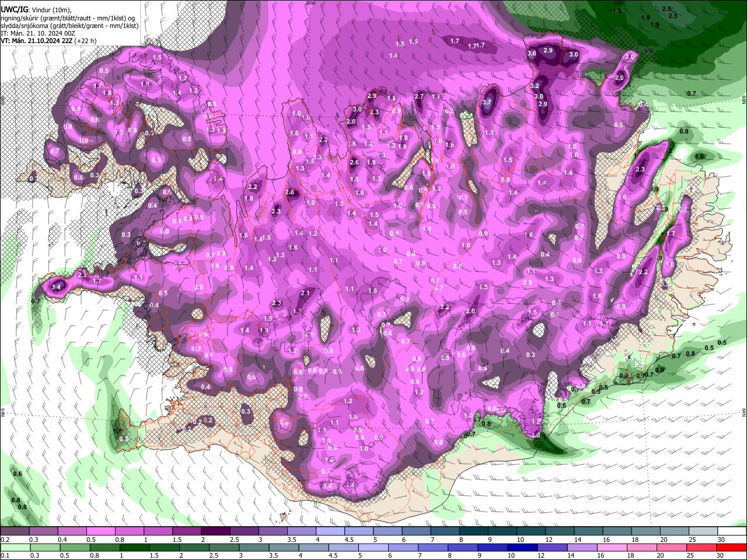The image size is (747, 560).
Task: Click the darkest purple swatch above the snow scale's 2
Action: [x=215, y=531]
